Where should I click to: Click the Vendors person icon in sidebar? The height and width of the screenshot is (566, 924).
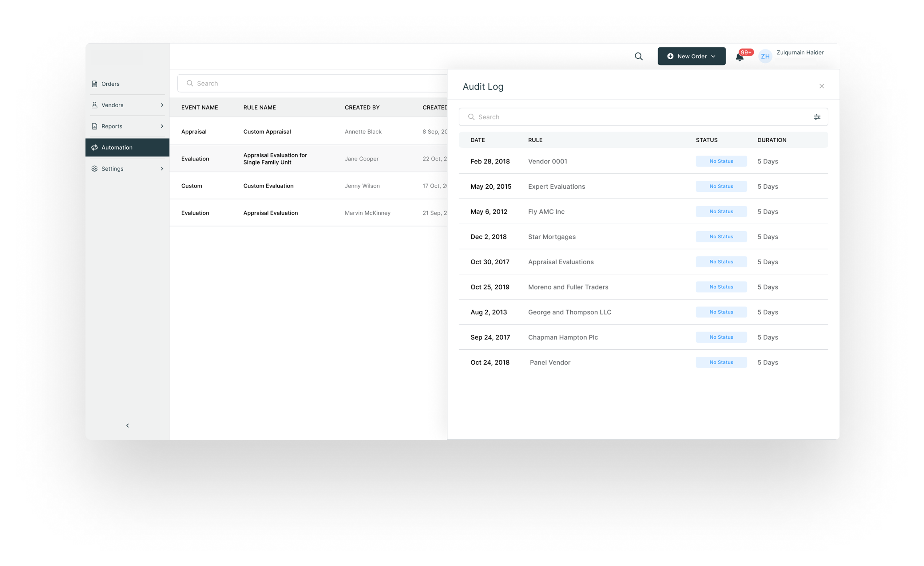click(94, 105)
